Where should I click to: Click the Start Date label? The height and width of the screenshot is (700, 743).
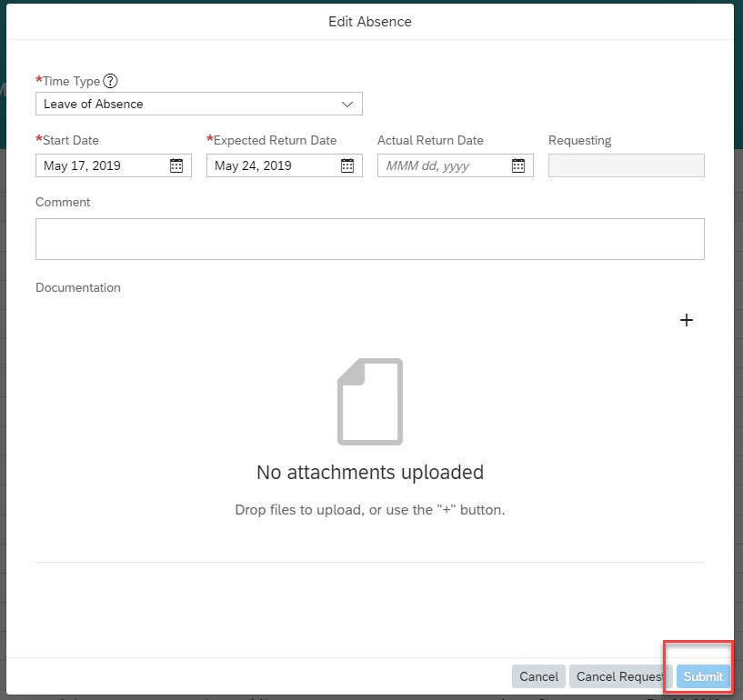click(71, 140)
